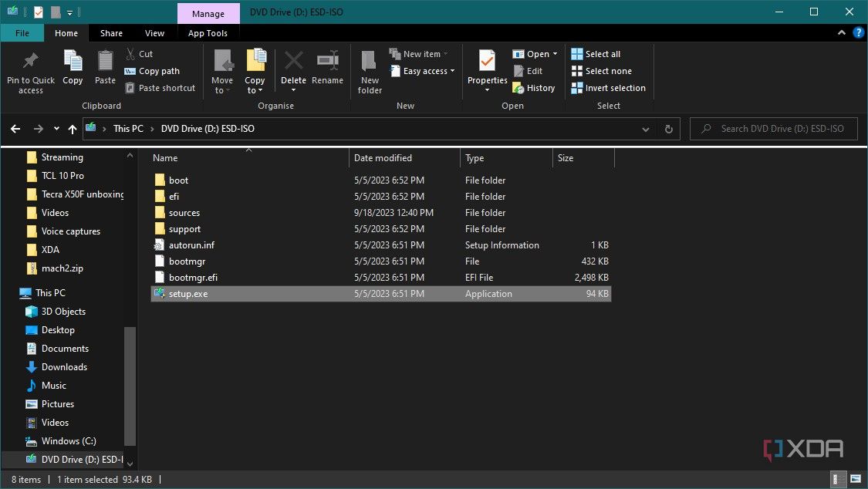Click the Rename ribbon icon
Screen dimensions: 868x489
pos(328,60)
